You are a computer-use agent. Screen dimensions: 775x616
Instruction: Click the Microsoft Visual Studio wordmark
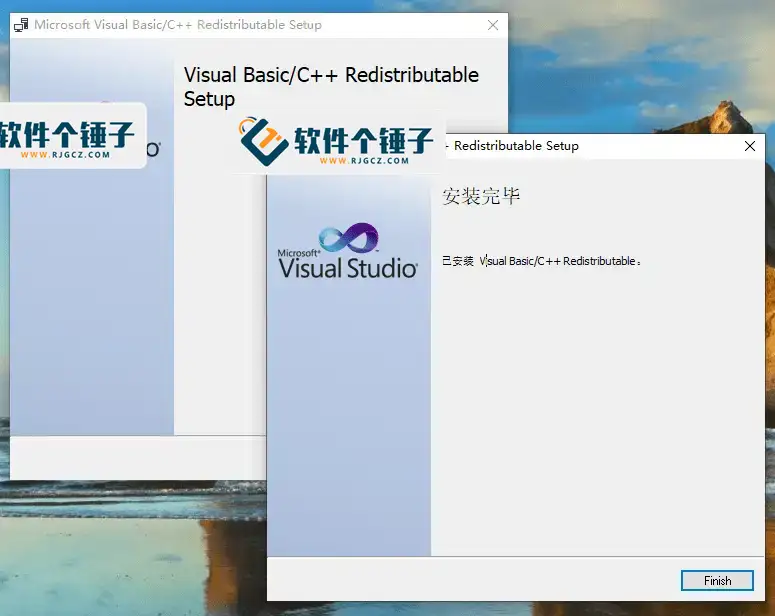tap(348, 264)
